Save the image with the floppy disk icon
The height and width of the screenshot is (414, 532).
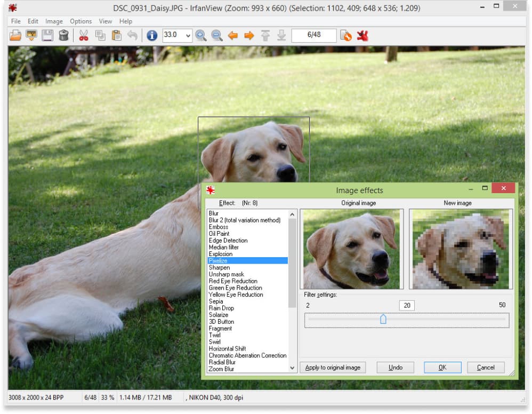(x=47, y=36)
